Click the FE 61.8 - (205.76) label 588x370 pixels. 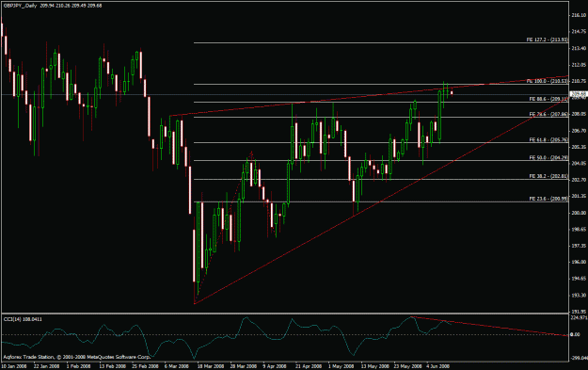(x=548, y=139)
